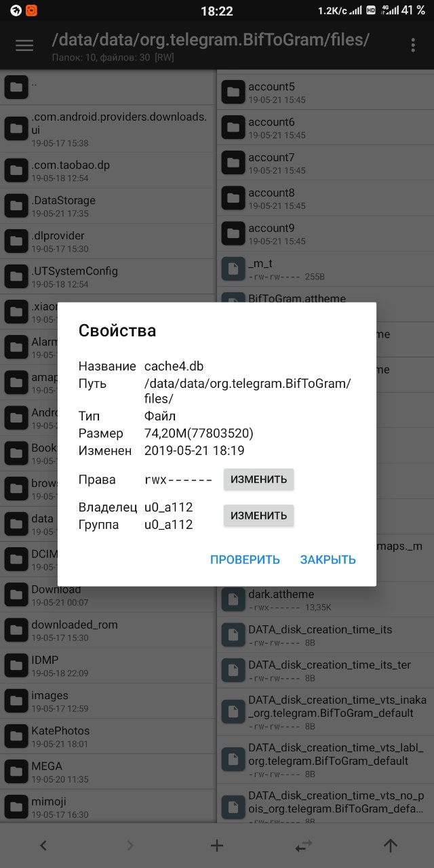Open the .DataStorage folder
Image resolution: width=434 pixels, height=868 pixels.
tap(108, 205)
